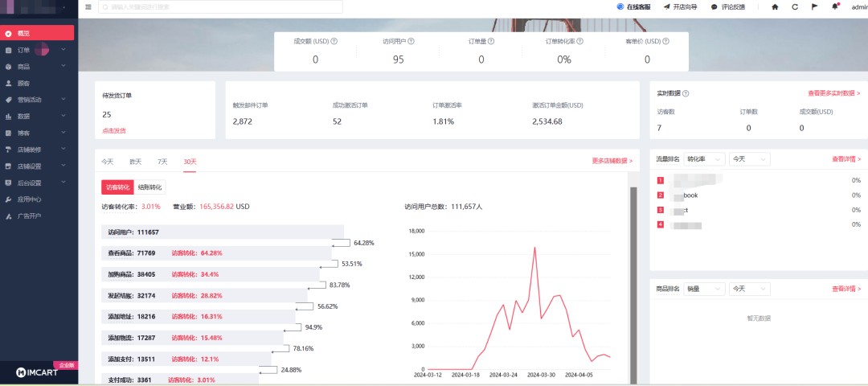
Task: Click the 暂无数据 text in 商品排名
Action: tap(759, 318)
